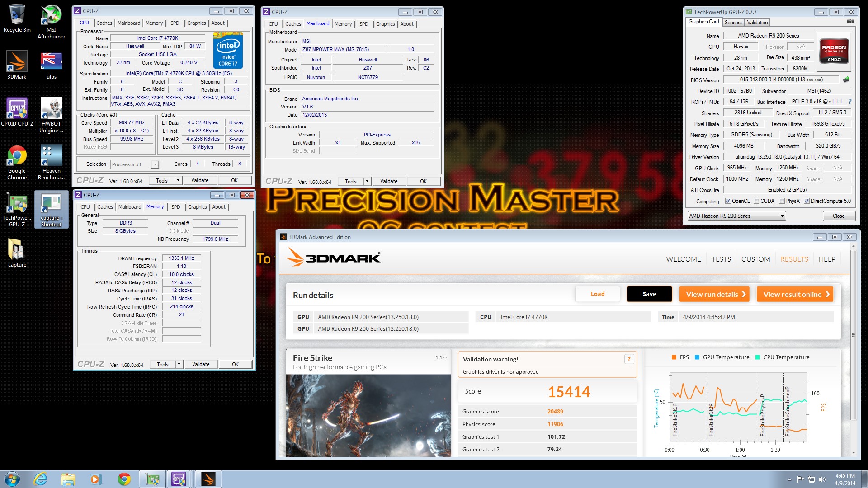Click the Save button in Run details

(x=649, y=294)
